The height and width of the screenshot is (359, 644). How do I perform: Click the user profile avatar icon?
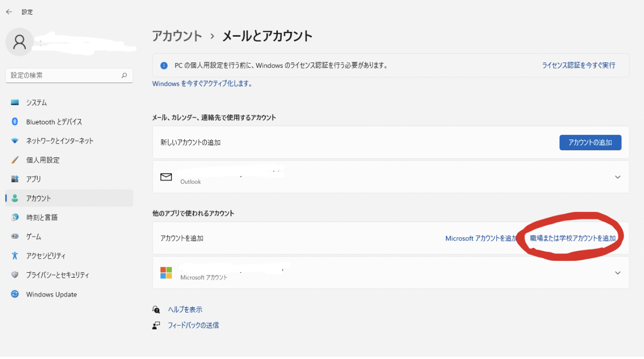[19, 42]
